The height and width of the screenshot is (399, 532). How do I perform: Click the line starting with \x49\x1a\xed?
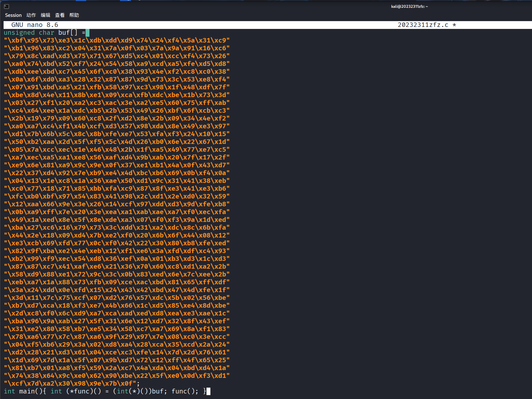(x=117, y=220)
